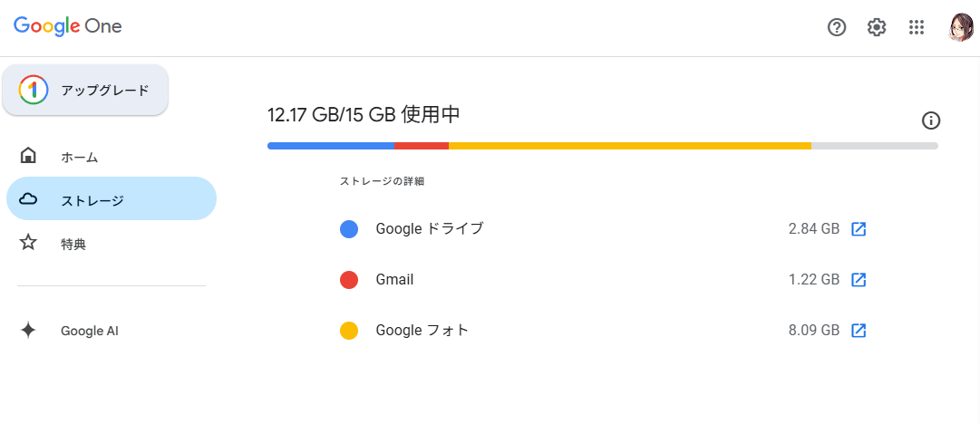This screenshot has width=980, height=424.
Task: Open 特典 benefits in the sidebar
Action: pyautogui.click(x=73, y=244)
